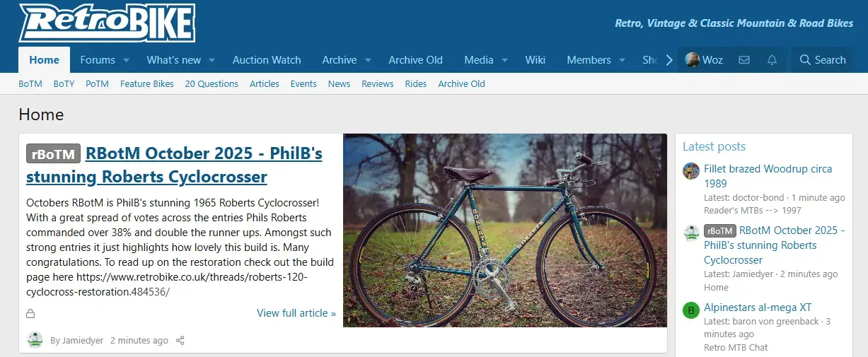The image size is (868, 357).
Task: Click the RetroBIKE logo
Action: click(107, 23)
